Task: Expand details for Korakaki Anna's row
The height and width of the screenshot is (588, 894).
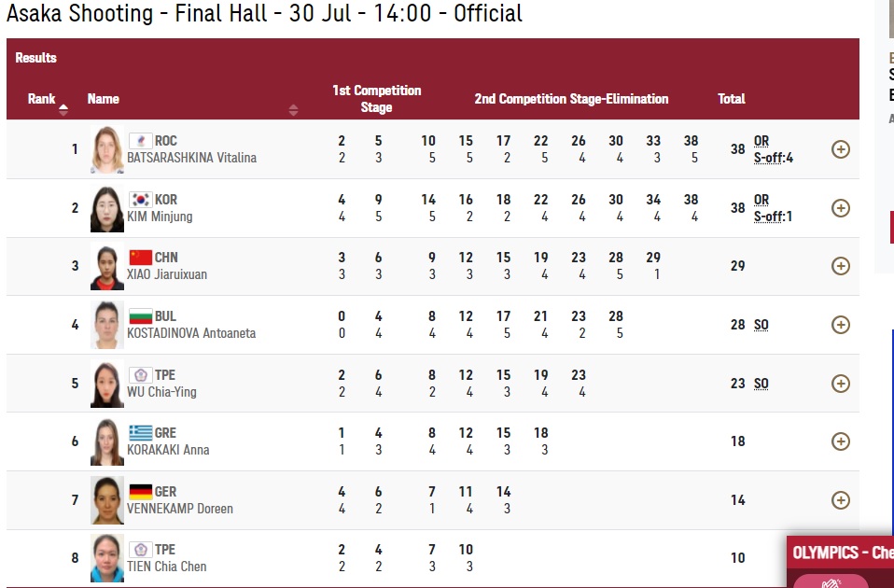Action: [x=840, y=441]
